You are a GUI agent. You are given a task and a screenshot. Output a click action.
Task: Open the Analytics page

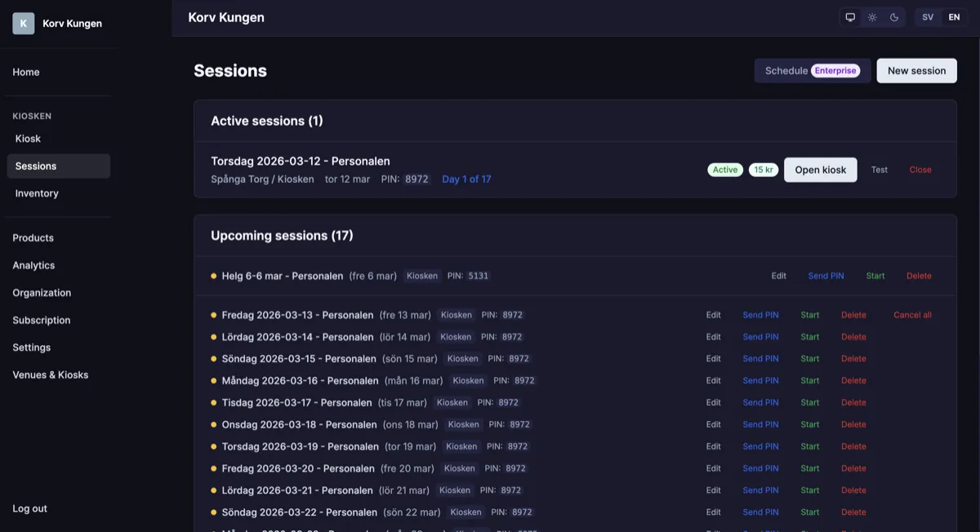pyautogui.click(x=33, y=265)
